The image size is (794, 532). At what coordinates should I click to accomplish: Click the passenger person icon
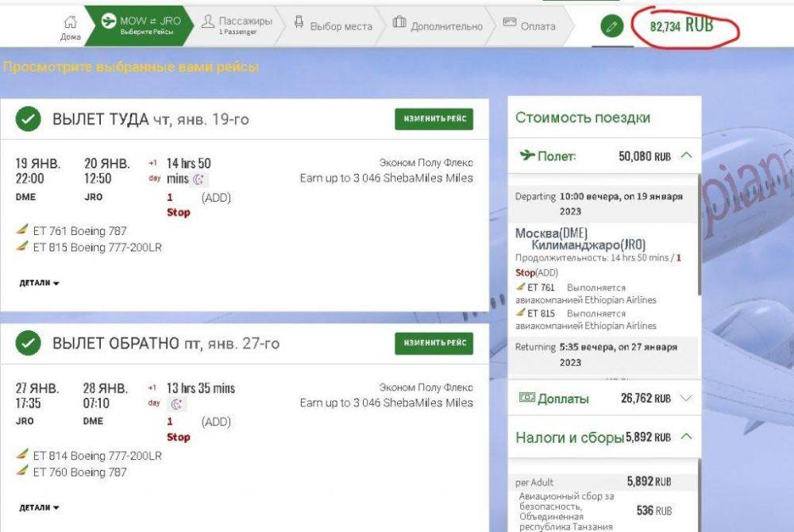pyautogui.click(x=208, y=21)
